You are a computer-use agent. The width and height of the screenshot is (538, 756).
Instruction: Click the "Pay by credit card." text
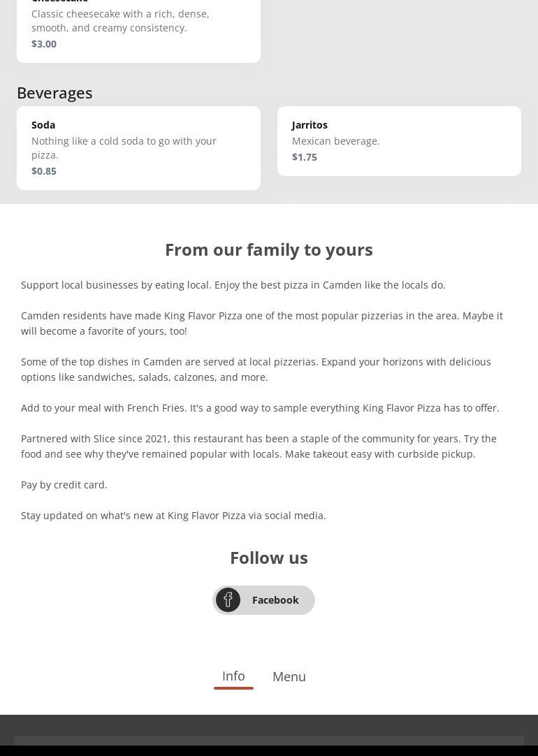point(64,485)
